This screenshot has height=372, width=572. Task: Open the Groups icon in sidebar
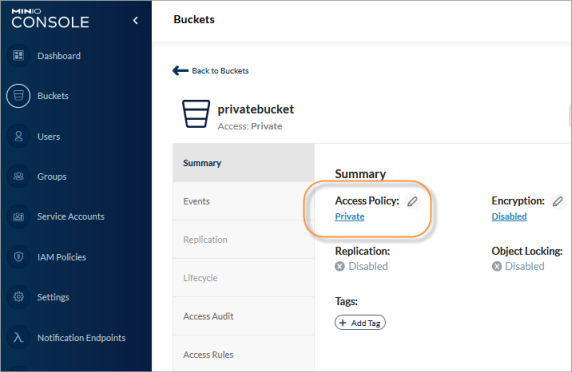point(18,177)
